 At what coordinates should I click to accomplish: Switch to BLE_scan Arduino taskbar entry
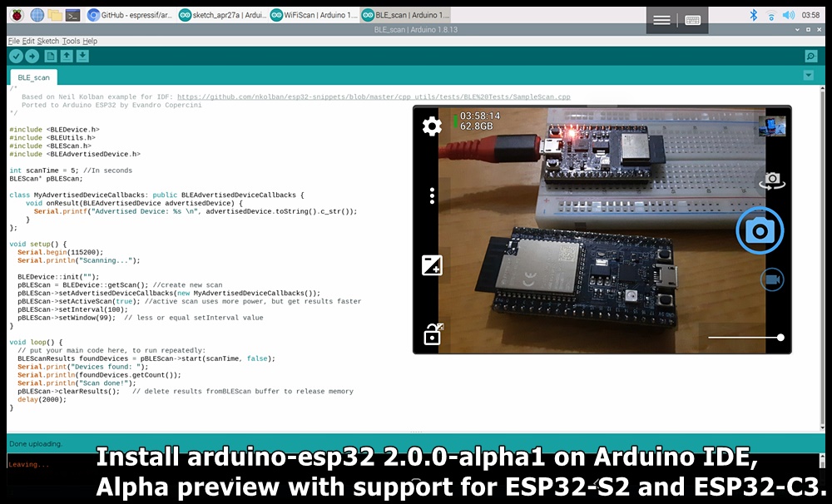[406, 15]
